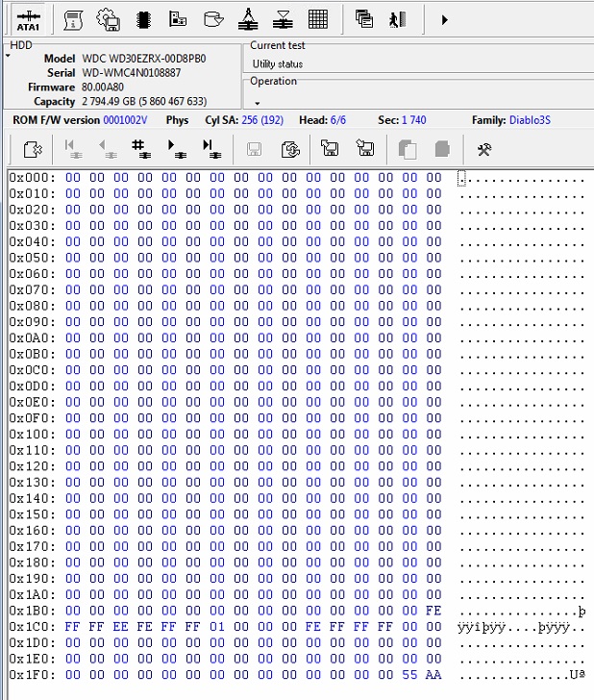Click the copy pages icon in hex toolbar
This screenshot has height=700, width=594.
(408, 150)
